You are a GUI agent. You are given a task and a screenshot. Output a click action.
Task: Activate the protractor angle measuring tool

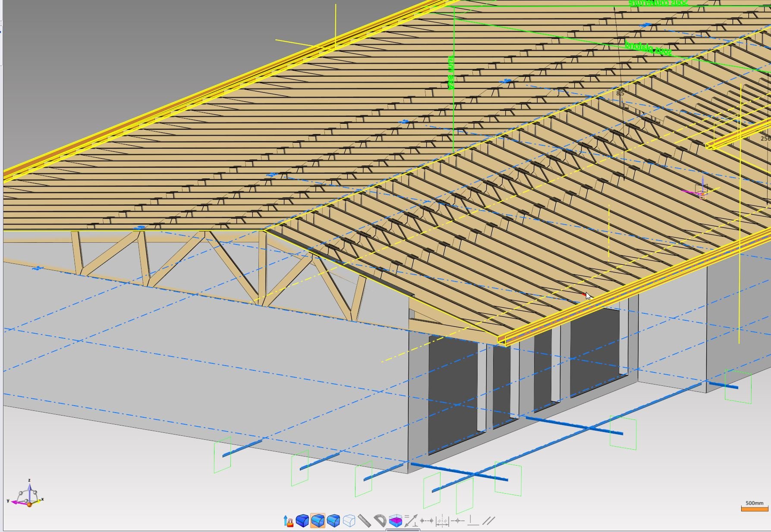point(380,521)
